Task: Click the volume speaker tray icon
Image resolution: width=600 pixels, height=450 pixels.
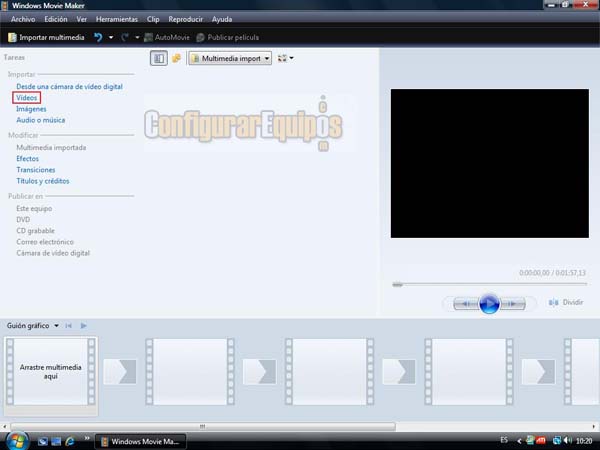Action: [x=567, y=441]
